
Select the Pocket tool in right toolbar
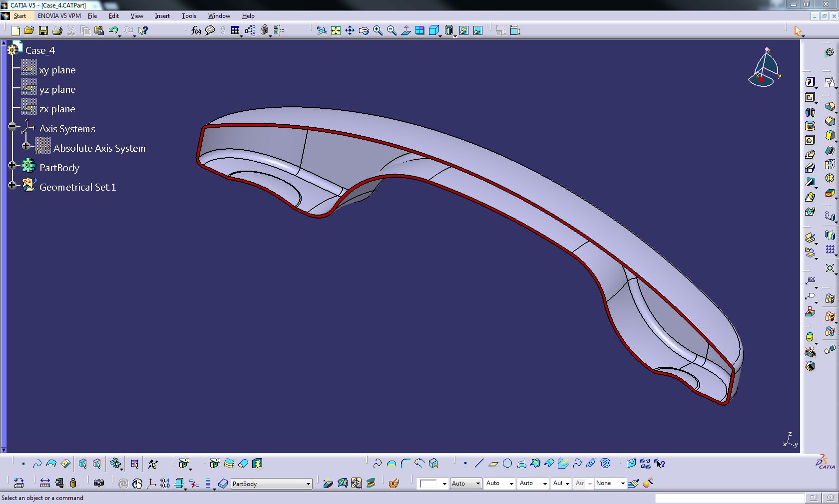pyautogui.click(x=810, y=97)
